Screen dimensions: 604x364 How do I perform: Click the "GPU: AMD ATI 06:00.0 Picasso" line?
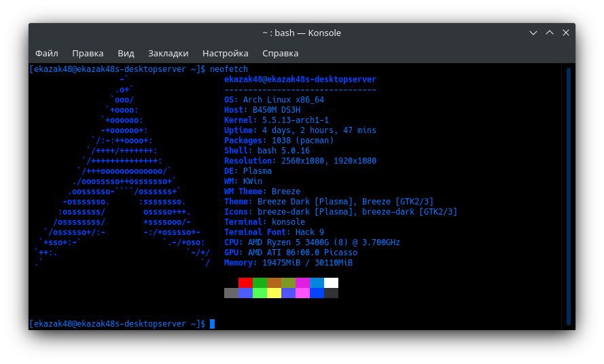[x=291, y=253]
